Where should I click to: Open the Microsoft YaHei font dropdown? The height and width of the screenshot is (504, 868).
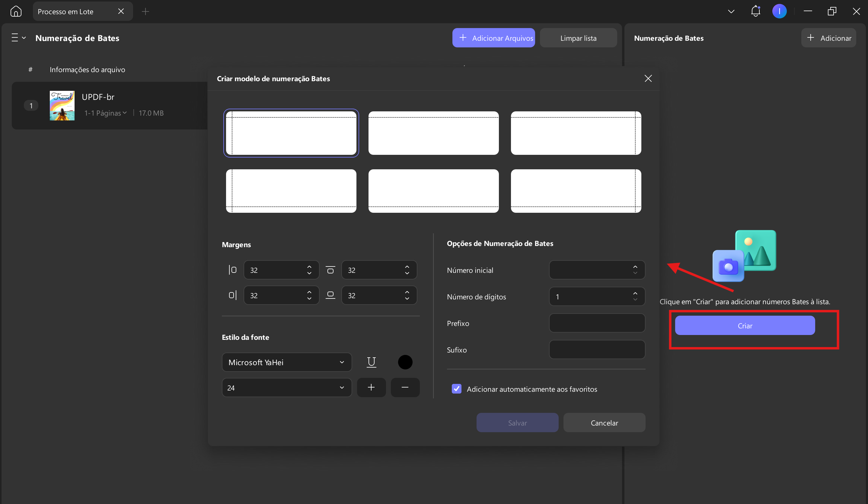coord(287,362)
